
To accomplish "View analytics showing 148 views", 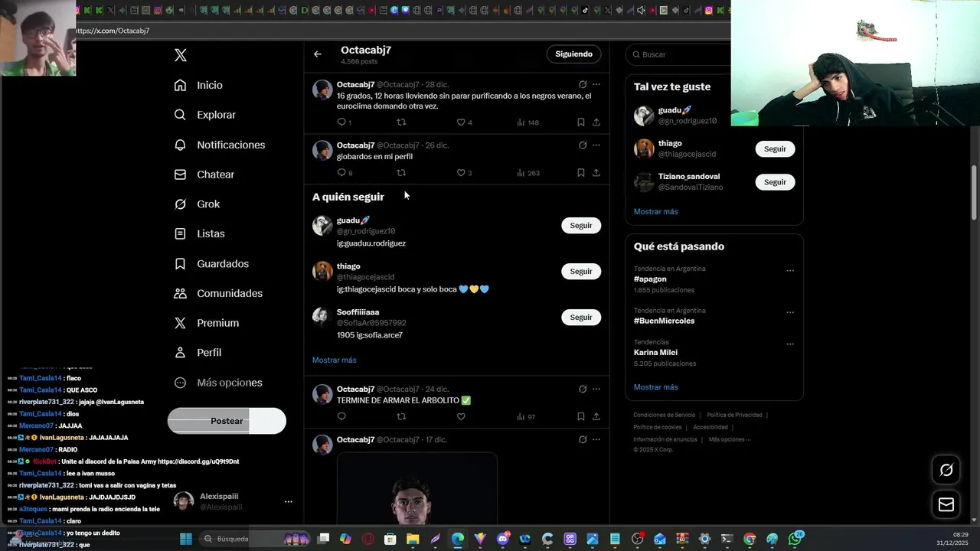I will tap(528, 122).
